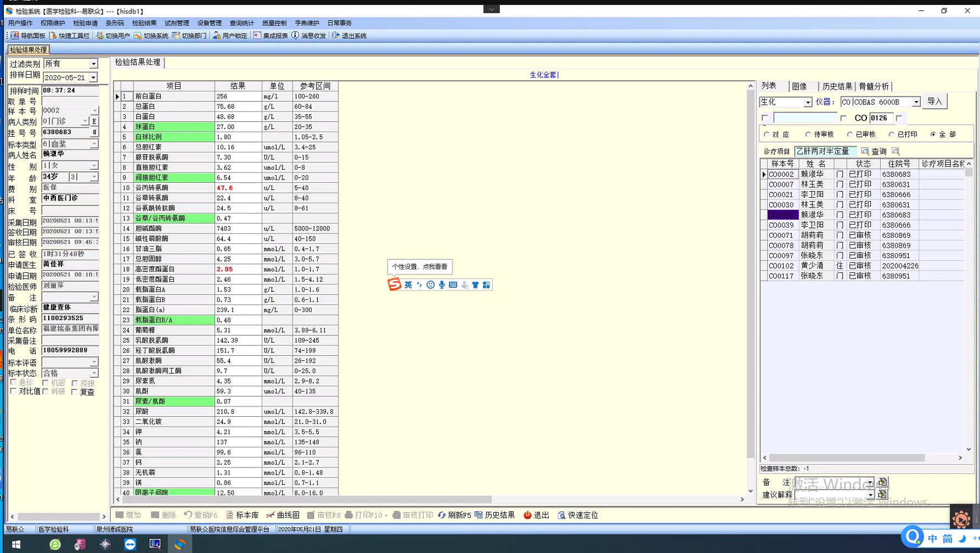Open the 性别 dropdown arrow

94,165
